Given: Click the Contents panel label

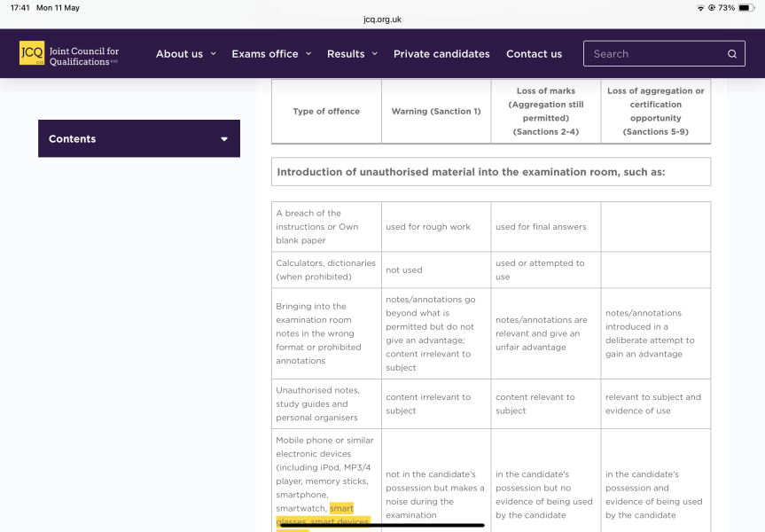Looking at the screenshot, I should [x=72, y=138].
